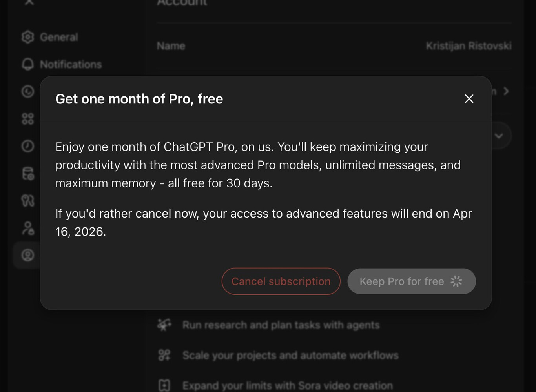The image size is (536, 392).
Task: Click the Sora video creation feature icon
Action: (164, 385)
